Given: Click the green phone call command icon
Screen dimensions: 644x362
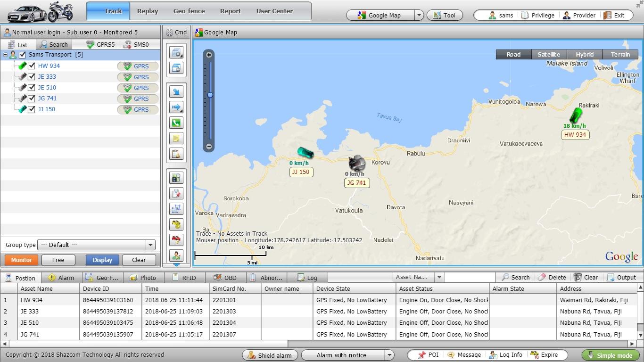Looking at the screenshot, I should pos(176,123).
